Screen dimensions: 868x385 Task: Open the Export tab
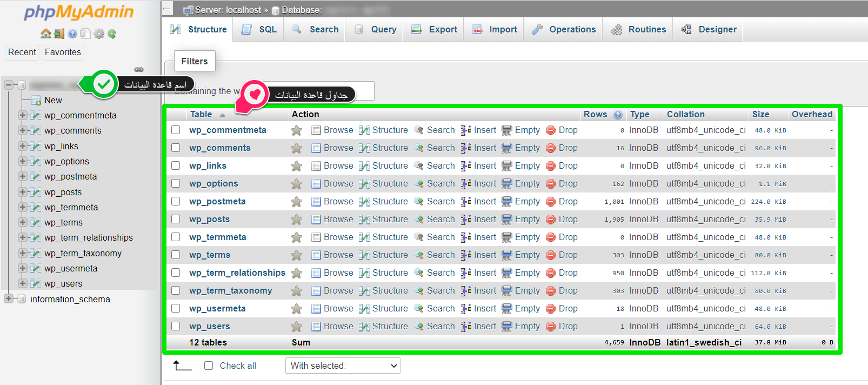tap(435, 29)
